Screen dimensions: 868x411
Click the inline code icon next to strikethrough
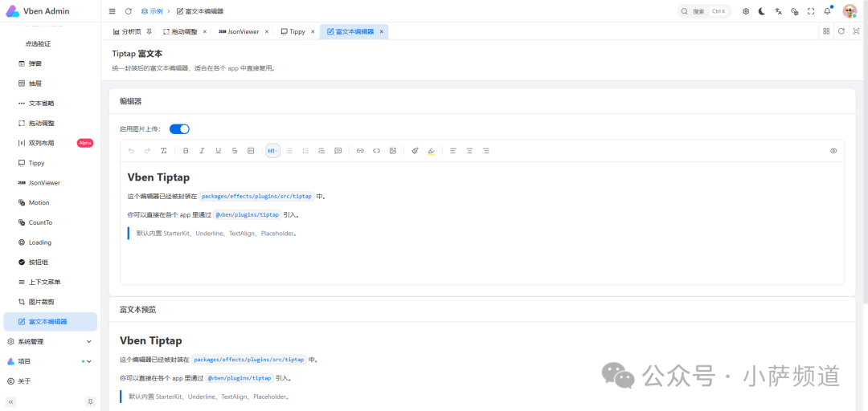(250, 150)
